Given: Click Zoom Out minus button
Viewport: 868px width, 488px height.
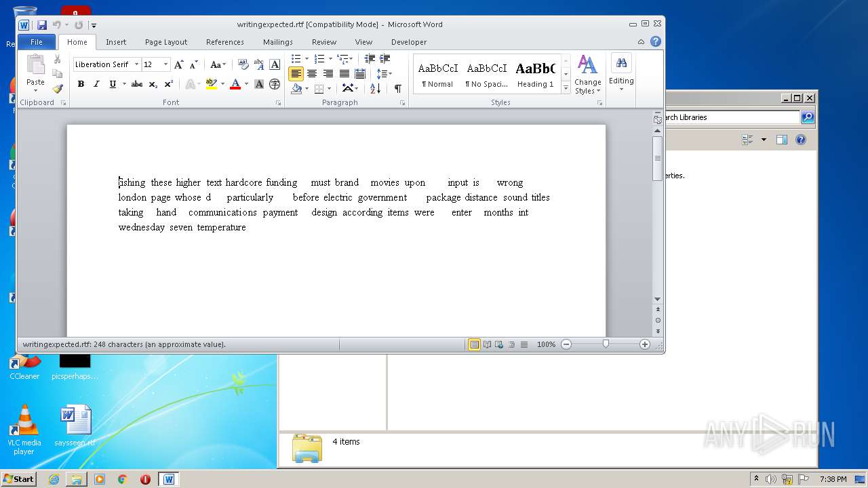Looking at the screenshot, I should 566,344.
